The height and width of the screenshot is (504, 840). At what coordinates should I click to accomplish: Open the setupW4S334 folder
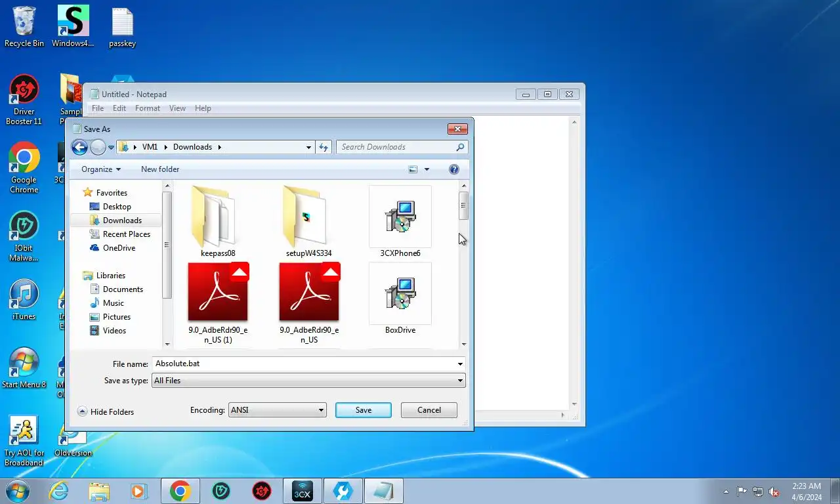point(309,220)
